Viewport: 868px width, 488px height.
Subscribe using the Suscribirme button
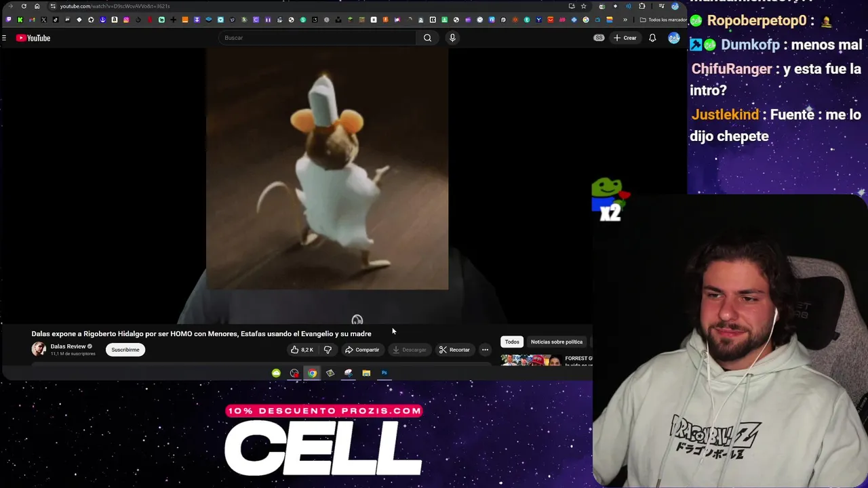(x=125, y=350)
